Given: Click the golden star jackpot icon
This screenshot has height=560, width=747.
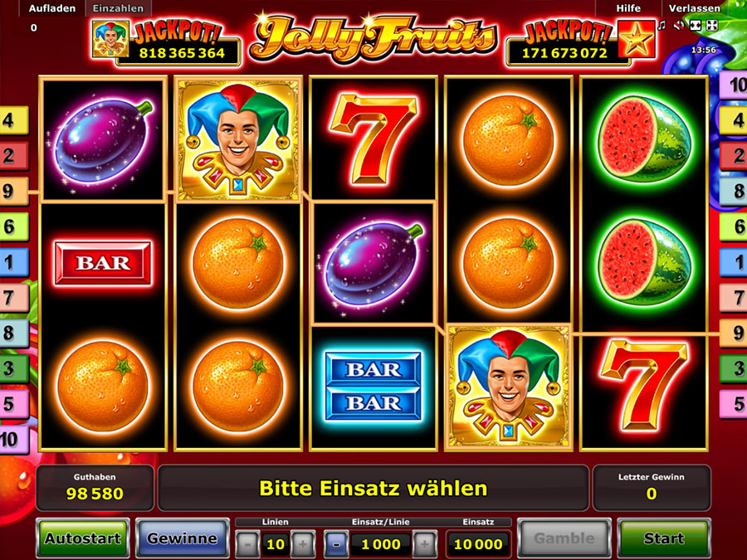Looking at the screenshot, I should (637, 39).
